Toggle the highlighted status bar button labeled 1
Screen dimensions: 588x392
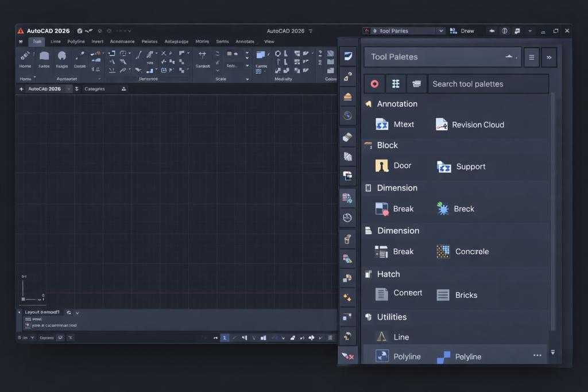click(x=225, y=338)
